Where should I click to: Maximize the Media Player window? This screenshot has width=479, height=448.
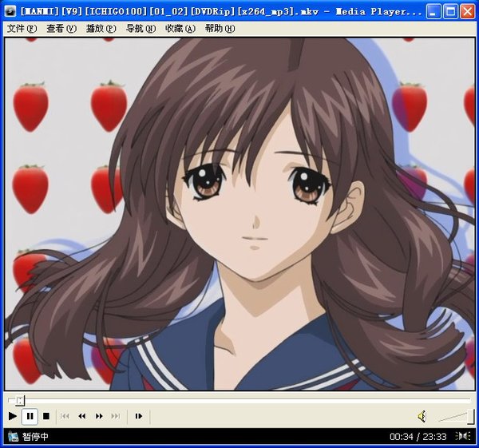[450, 12]
